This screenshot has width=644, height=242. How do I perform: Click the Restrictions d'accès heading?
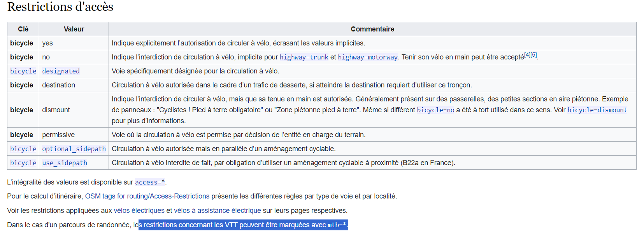click(x=60, y=7)
